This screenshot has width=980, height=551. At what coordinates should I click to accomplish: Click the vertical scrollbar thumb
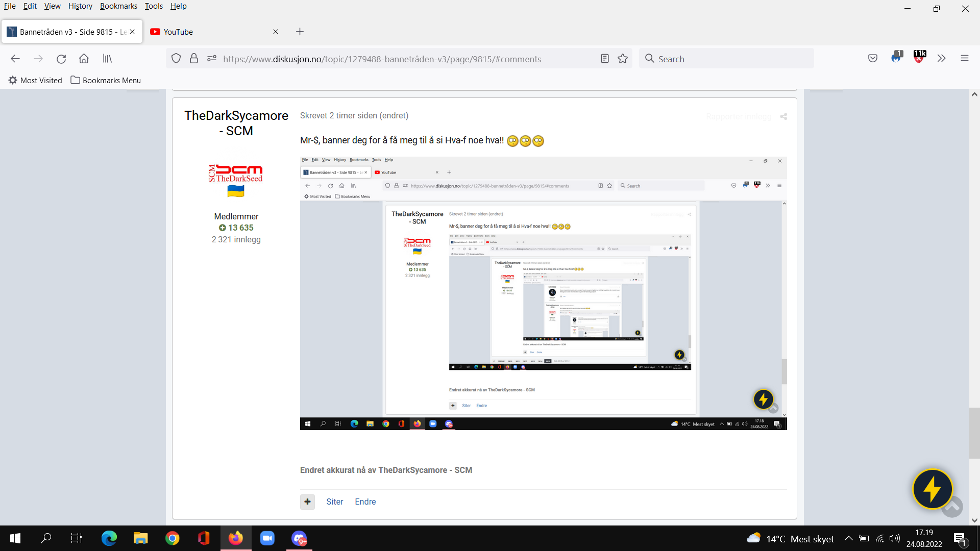(x=974, y=433)
